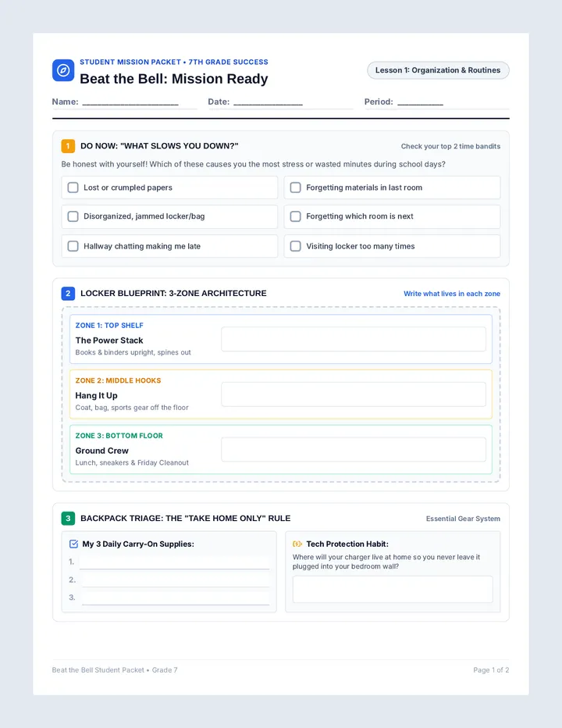
Task: Tick Hallway chatting making me late checkbox
Action: tap(73, 246)
